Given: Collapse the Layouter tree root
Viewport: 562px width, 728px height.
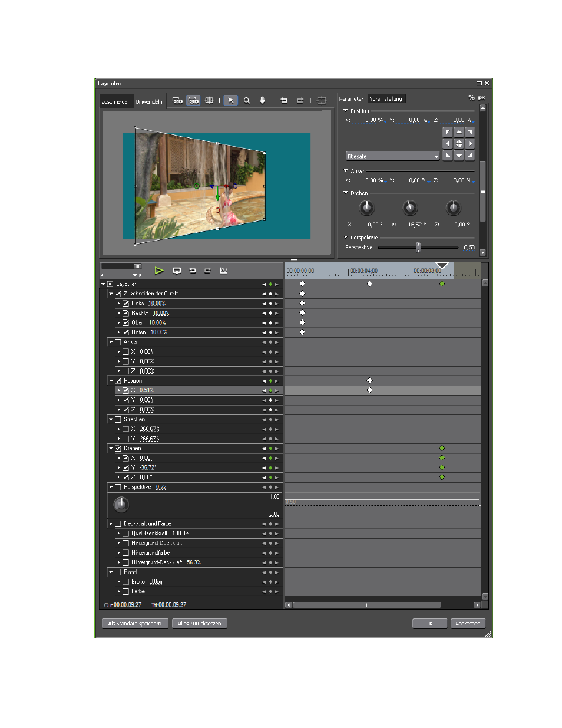Looking at the screenshot, I should pos(103,284).
